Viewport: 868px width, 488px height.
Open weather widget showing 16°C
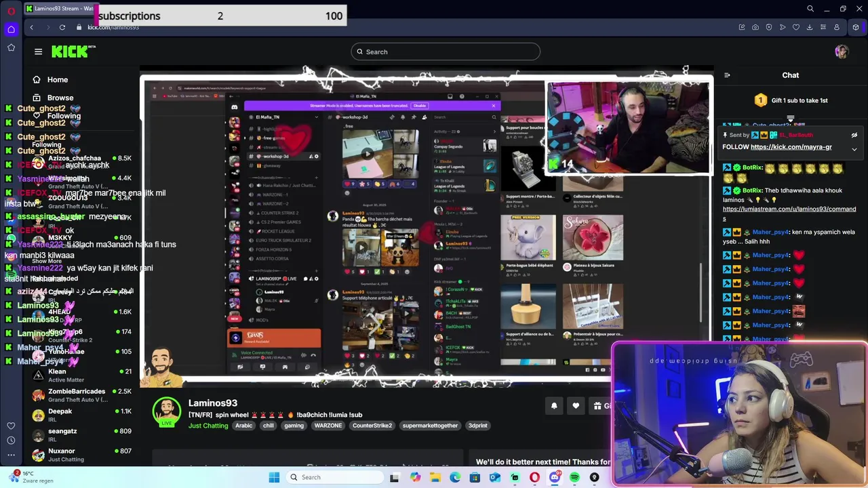click(x=31, y=477)
